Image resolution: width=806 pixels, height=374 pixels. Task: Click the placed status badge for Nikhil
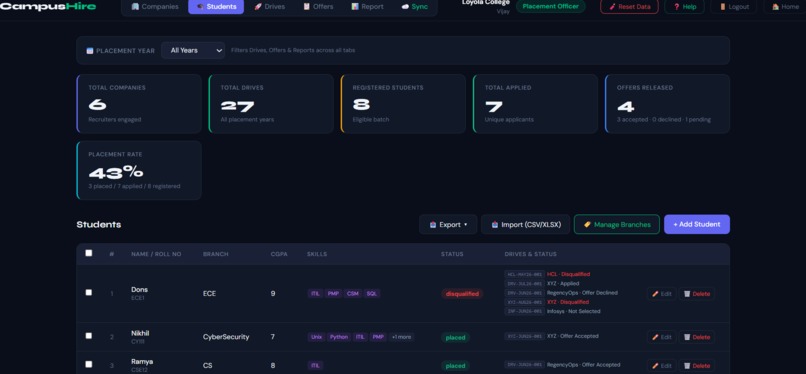pyautogui.click(x=455, y=338)
